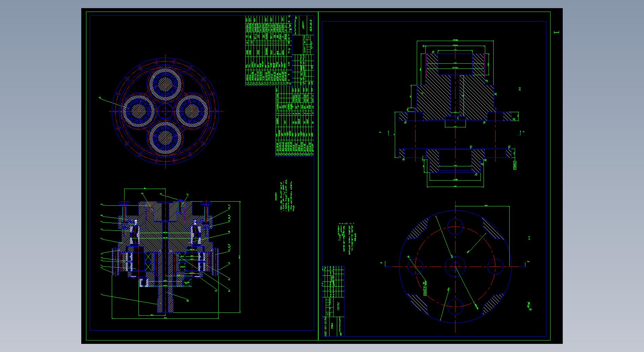Select the bottom planet gear in the circular view

coord(166,138)
